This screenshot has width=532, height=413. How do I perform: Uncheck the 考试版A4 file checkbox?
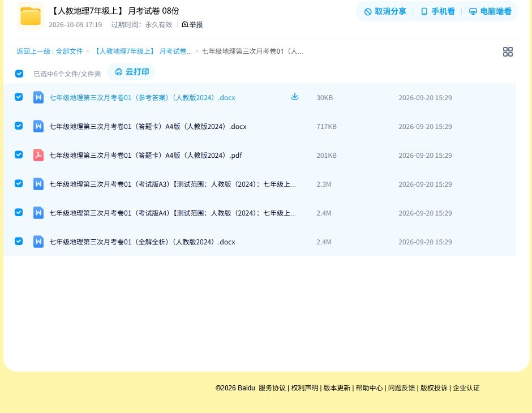point(19,212)
